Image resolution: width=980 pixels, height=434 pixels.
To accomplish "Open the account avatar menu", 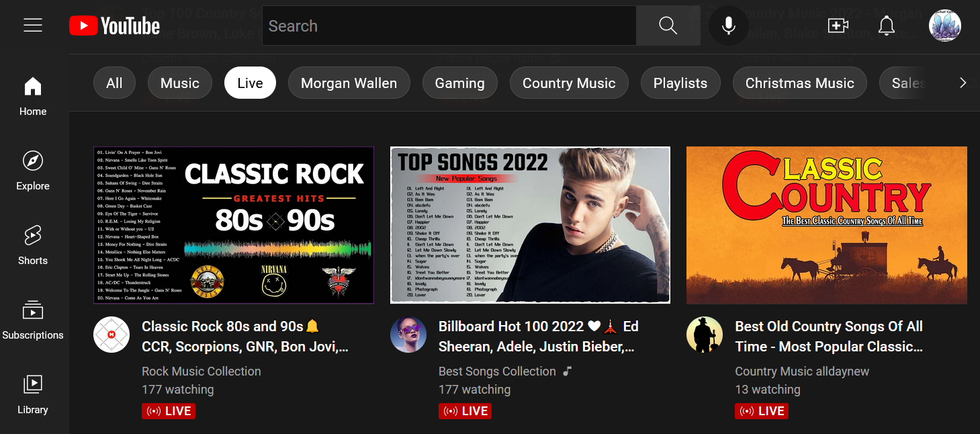I will [x=944, y=26].
